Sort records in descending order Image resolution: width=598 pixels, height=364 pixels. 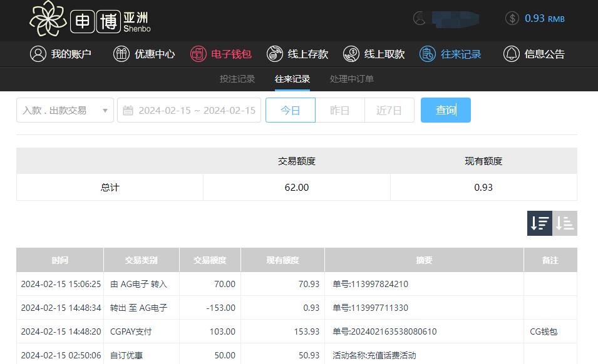pyautogui.click(x=539, y=223)
